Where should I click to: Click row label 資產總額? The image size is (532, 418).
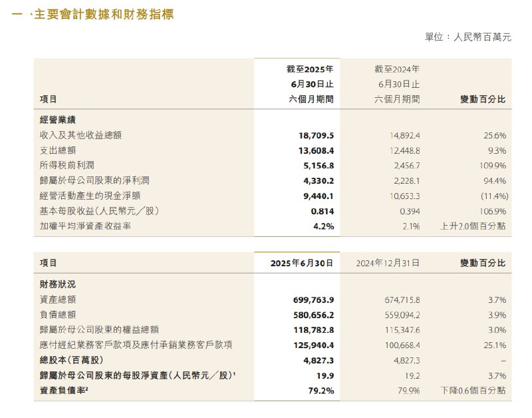[x=58, y=300]
